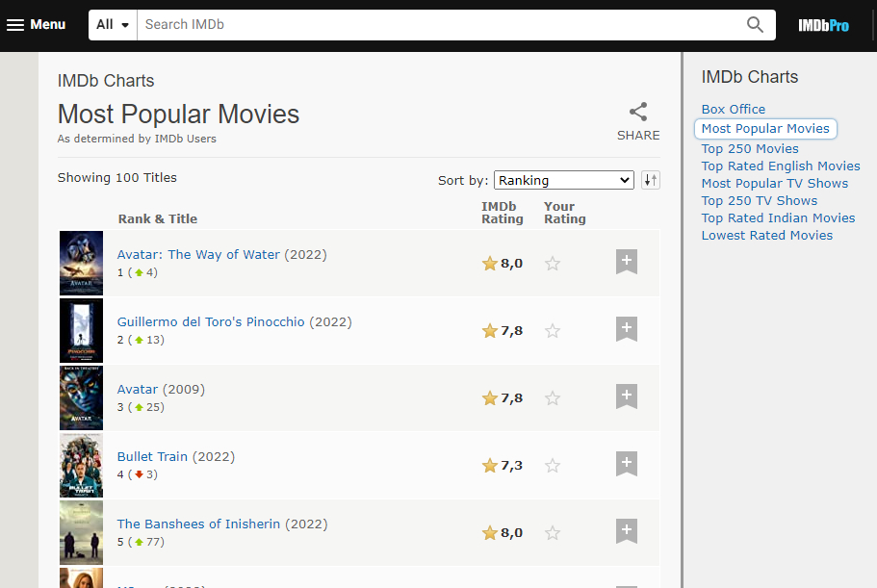The height and width of the screenshot is (588, 877).
Task: Open the Box Office chart link
Action: pos(734,109)
